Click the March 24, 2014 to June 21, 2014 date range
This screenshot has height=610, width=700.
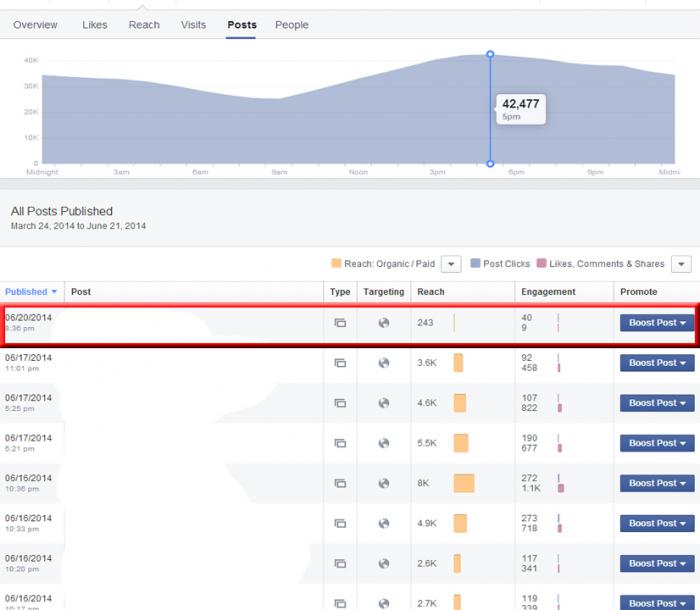pos(78,226)
